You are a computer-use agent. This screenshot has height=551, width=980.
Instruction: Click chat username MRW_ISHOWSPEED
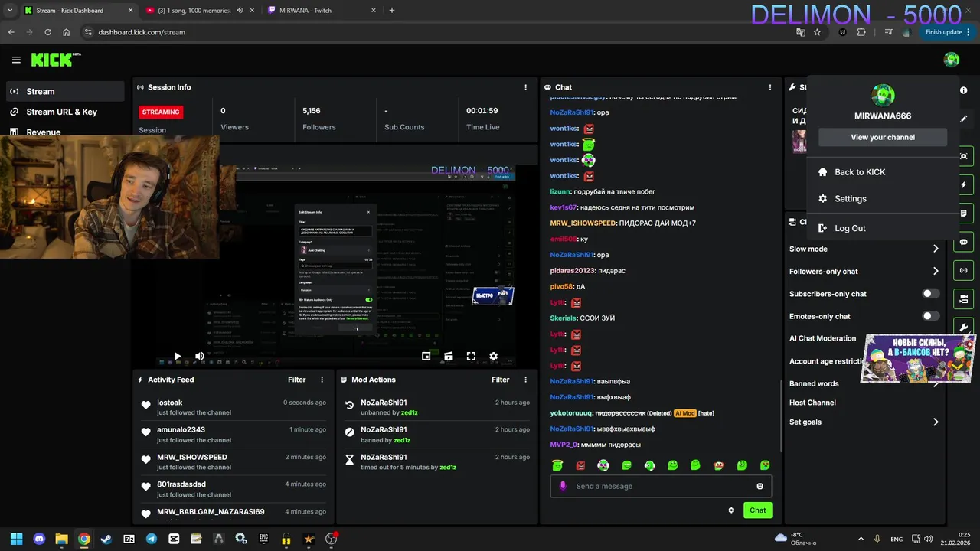point(583,223)
